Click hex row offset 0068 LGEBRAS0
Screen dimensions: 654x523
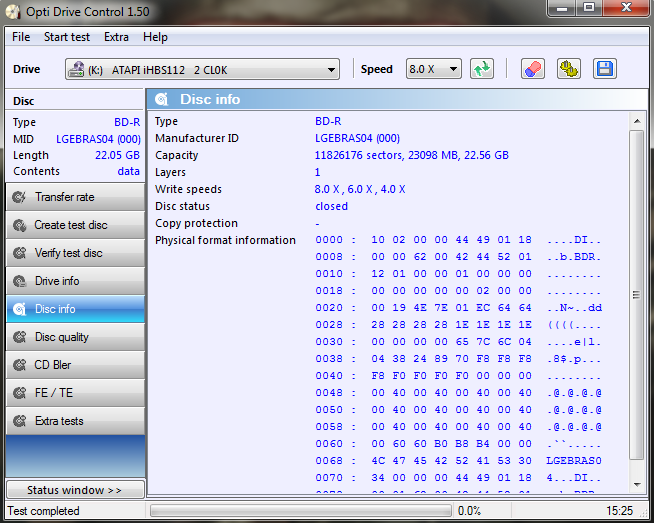pyautogui.click(x=458, y=461)
